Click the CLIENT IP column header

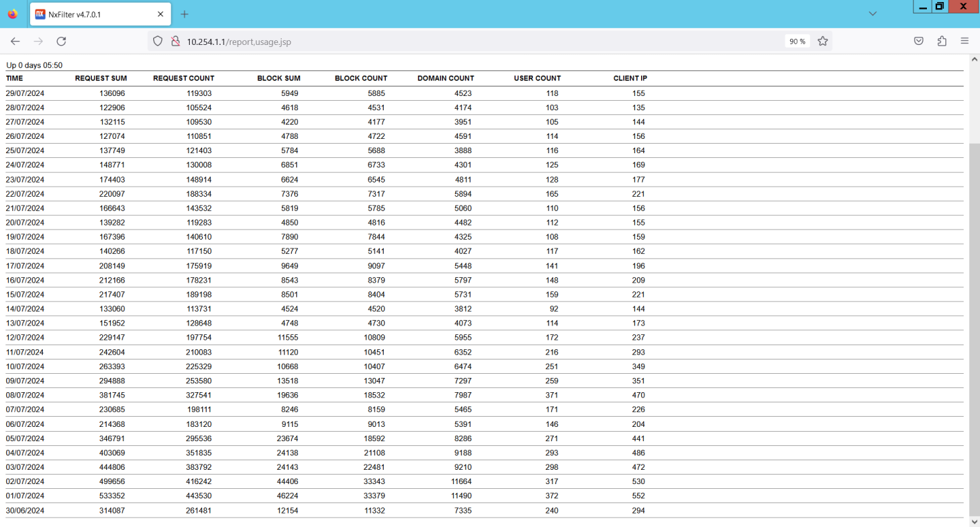(x=630, y=78)
